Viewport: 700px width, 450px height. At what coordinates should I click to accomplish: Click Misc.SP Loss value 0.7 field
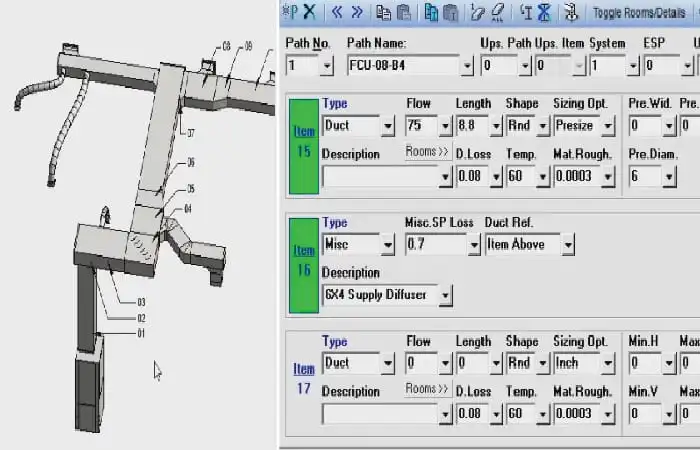(x=436, y=245)
